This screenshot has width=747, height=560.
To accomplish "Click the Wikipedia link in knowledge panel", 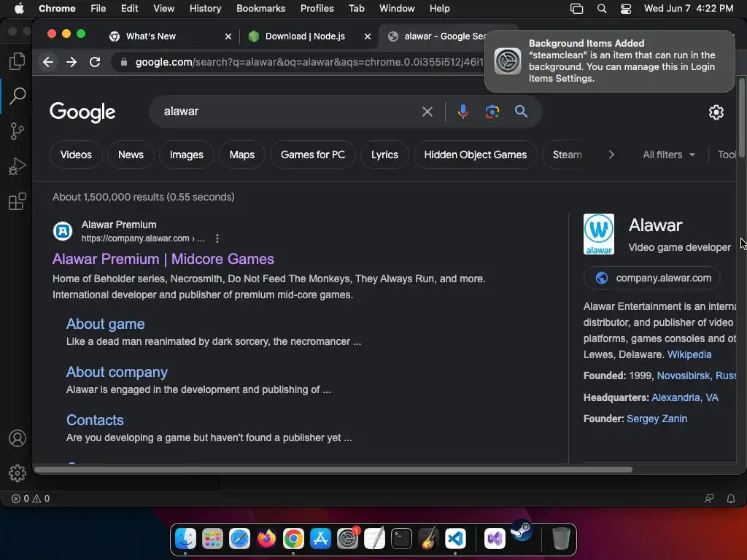I will [689, 355].
